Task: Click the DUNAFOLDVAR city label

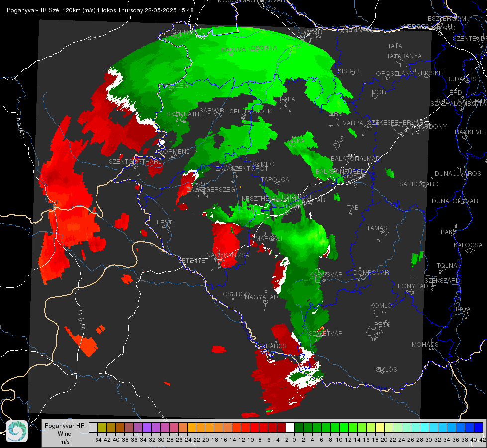Action: [x=455, y=201]
